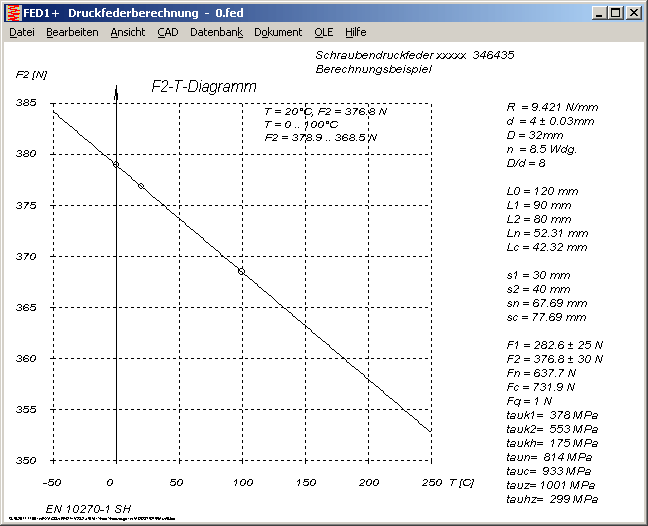
Task: Minimize the FED1+ window
Action: (599, 13)
